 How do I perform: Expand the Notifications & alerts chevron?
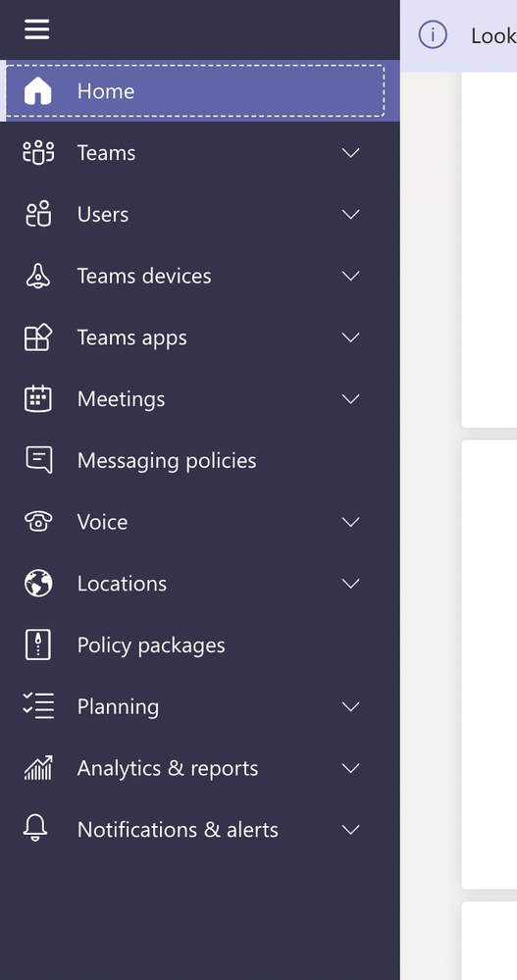click(x=351, y=829)
